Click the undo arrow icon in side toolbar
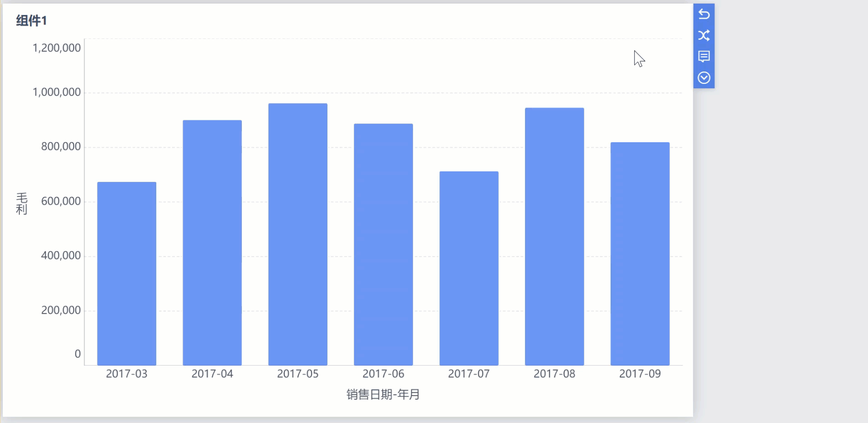Image resolution: width=868 pixels, height=423 pixels. pos(704,14)
